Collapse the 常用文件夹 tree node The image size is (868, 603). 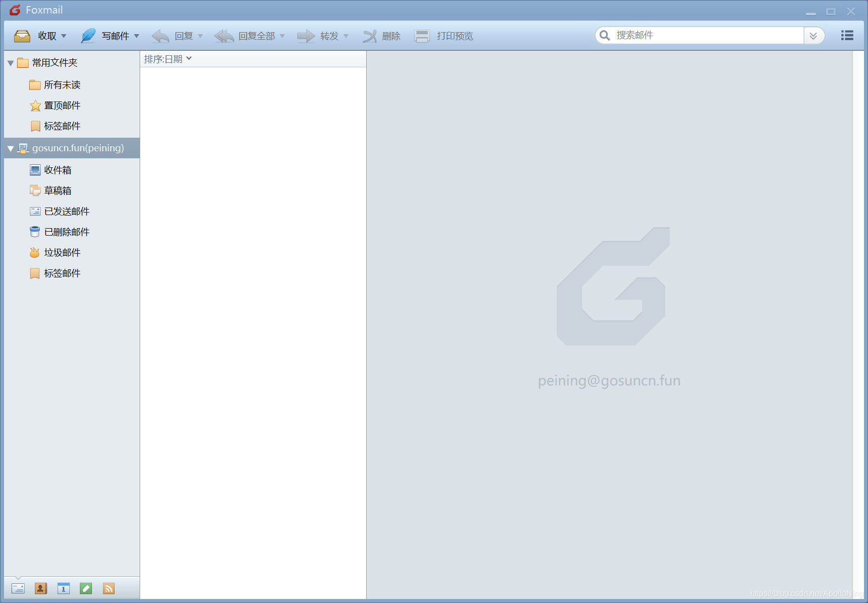pos(11,63)
